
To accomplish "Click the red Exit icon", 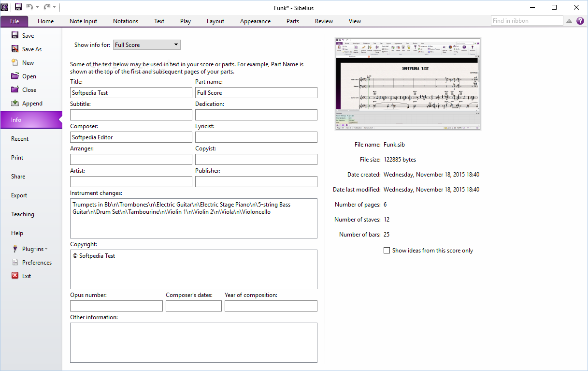I will point(15,276).
